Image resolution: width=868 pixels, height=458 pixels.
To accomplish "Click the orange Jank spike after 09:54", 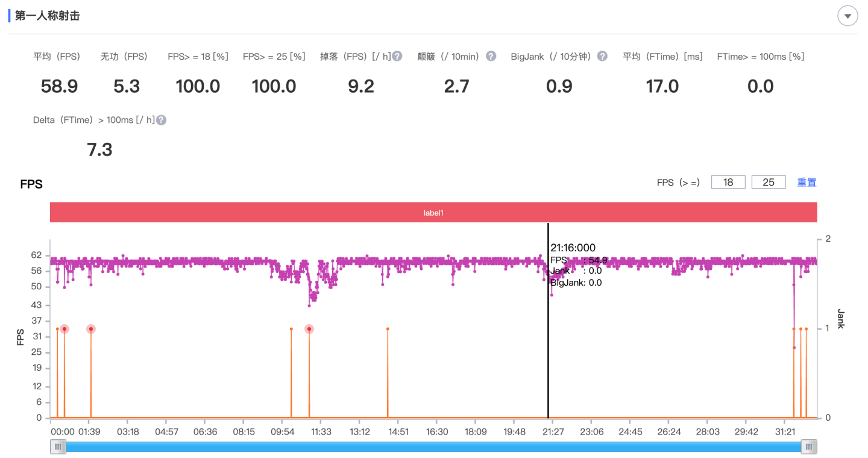I will [x=291, y=329].
